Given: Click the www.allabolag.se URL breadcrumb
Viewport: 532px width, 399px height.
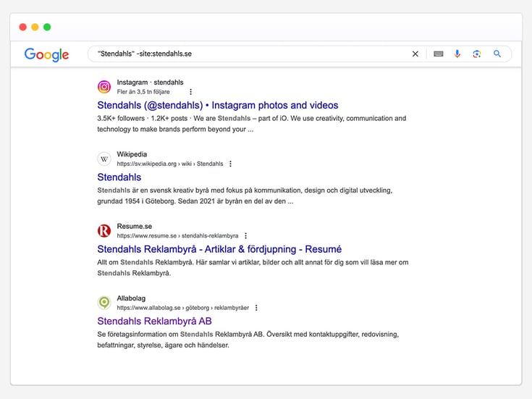Looking at the screenshot, I should tap(183, 308).
